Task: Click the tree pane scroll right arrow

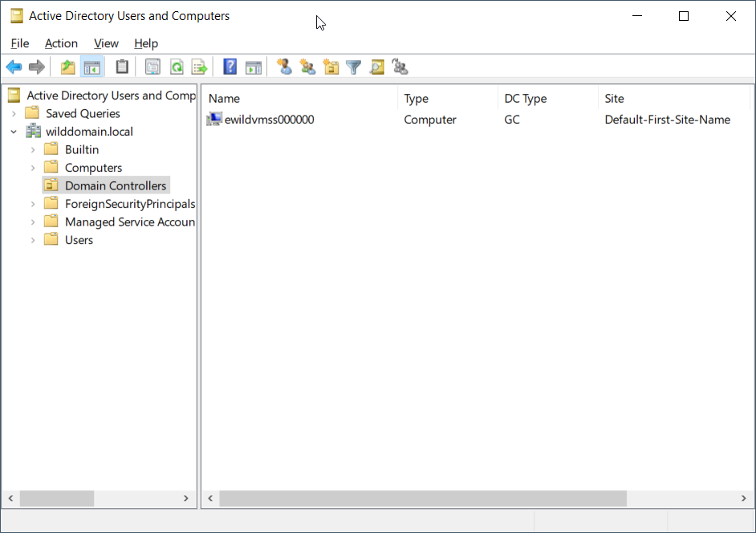Action: coord(186,498)
